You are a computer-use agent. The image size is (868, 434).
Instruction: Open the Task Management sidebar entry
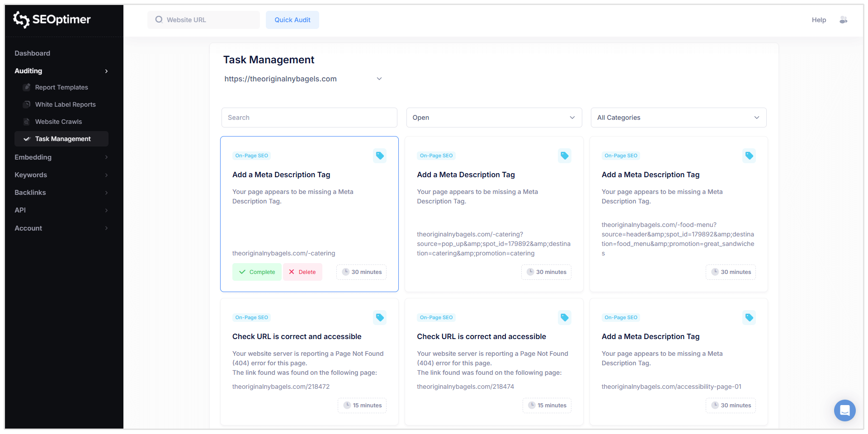click(62, 139)
